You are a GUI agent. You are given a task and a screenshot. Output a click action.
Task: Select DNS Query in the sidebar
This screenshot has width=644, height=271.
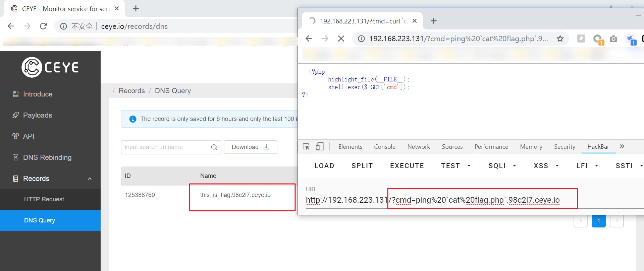click(x=50, y=220)
